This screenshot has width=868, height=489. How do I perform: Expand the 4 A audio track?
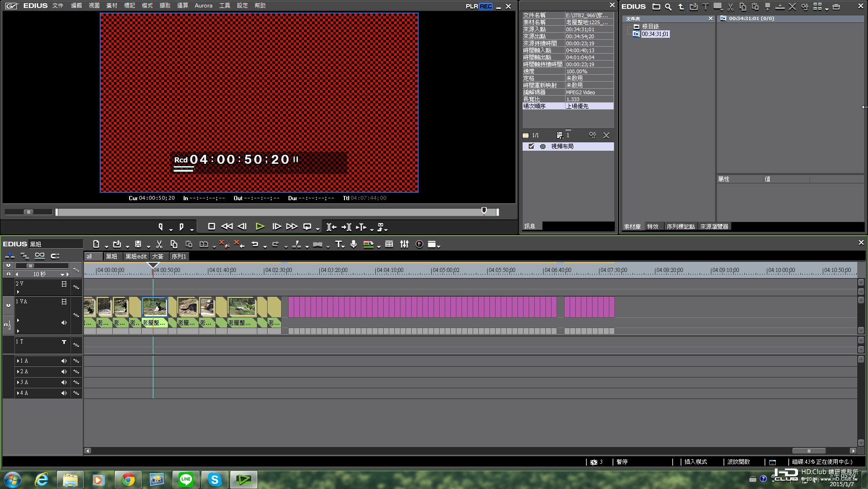tap(18, 393)
